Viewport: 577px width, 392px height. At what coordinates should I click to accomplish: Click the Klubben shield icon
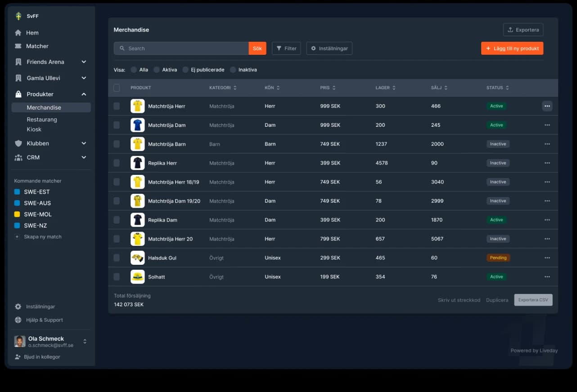point(18,143)
